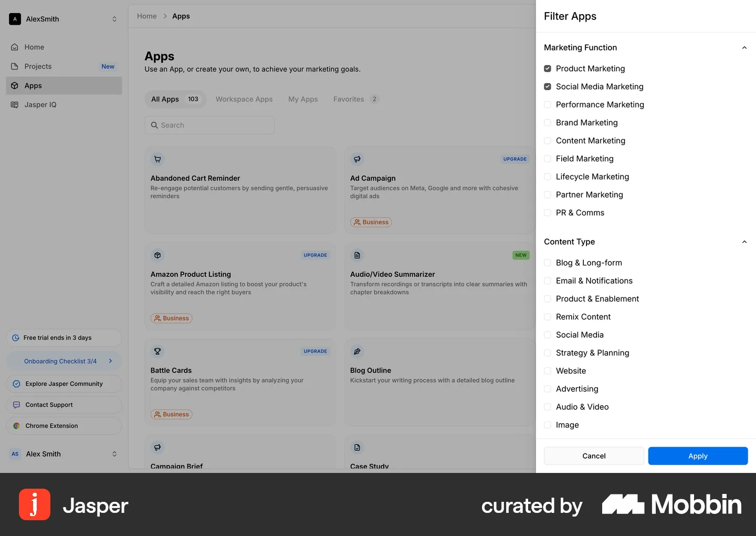Click the Chrome Extension logo icon
756x536 pixels.
click(x=16, y=426)
